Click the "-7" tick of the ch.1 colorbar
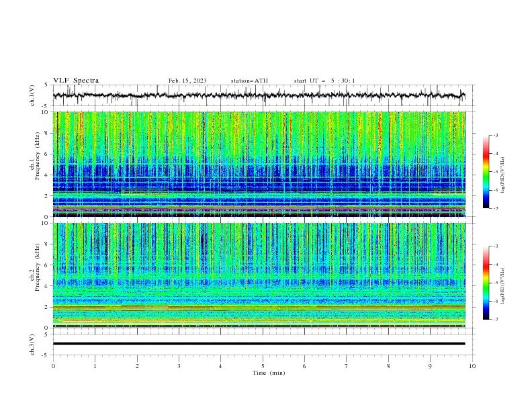 point(495,208)
